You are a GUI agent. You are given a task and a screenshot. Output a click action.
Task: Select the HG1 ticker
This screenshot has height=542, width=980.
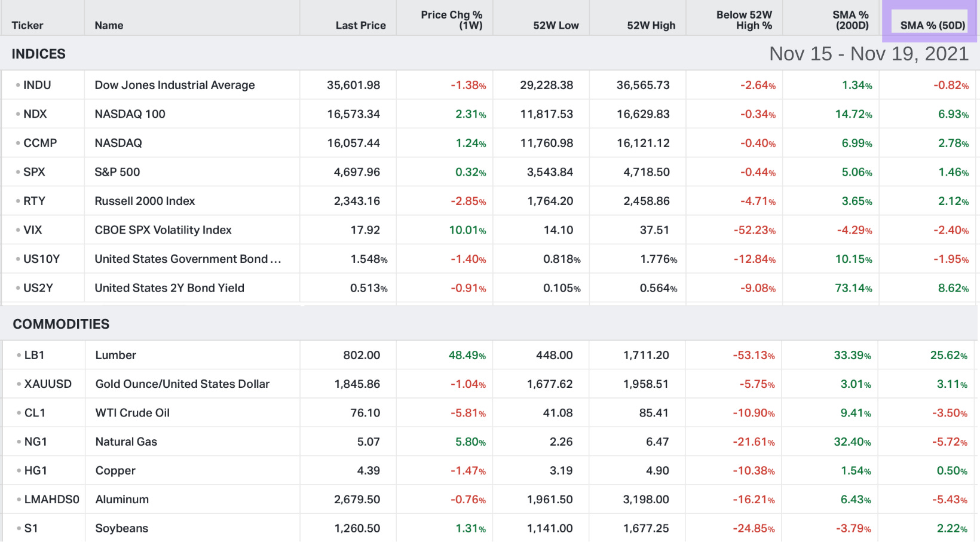point(35,470)
